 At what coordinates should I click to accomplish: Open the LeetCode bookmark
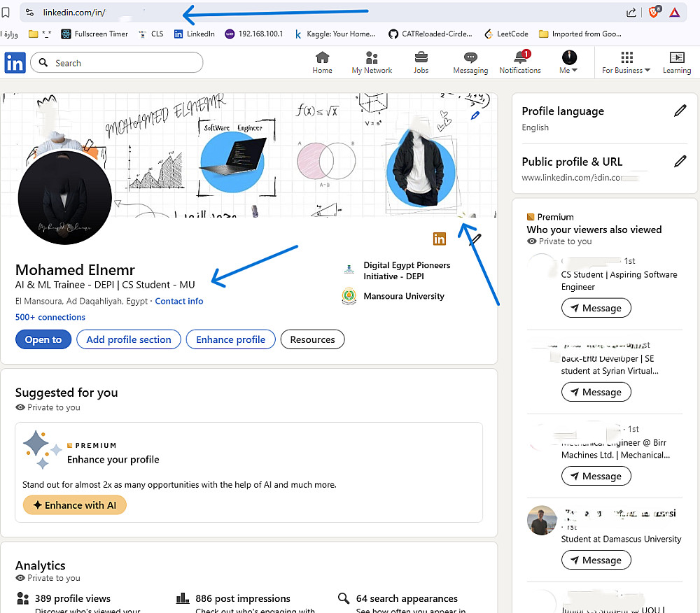[x=506, y=34]
